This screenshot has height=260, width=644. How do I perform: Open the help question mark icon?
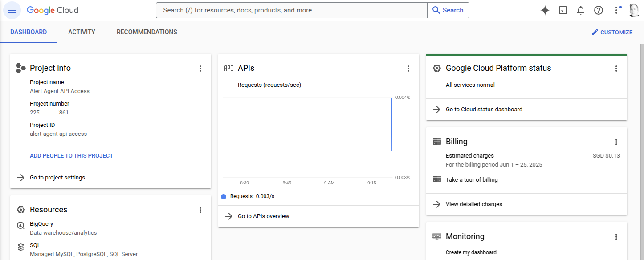pyautogui.click(x=599, y=10)
